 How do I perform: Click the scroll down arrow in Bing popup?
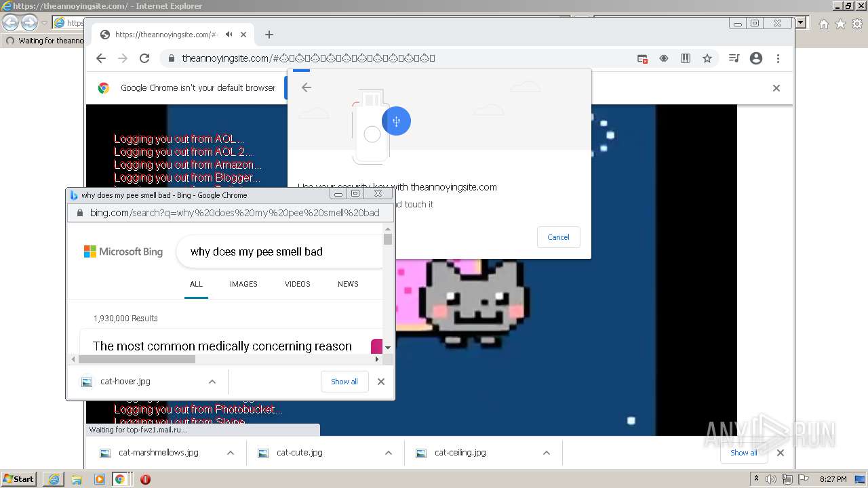(388, 348)
